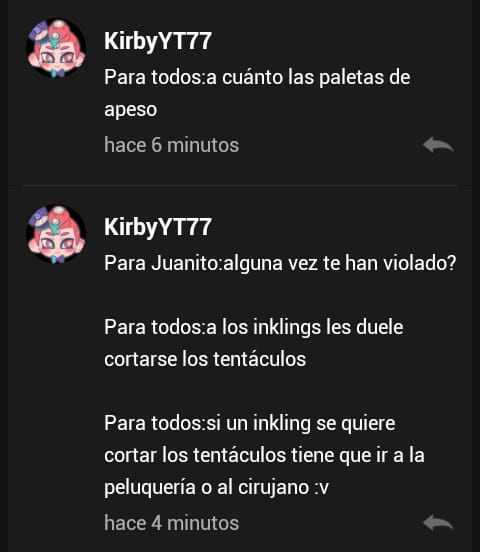Open KirbyYT77 profile from first comment username

(x=158, y=41)
